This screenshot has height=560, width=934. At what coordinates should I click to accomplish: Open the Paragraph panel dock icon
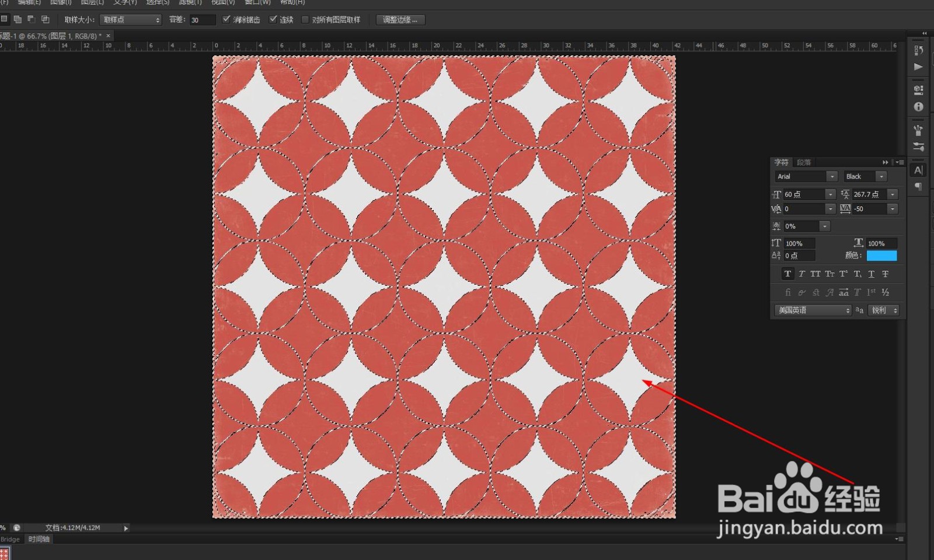[x=918, y=187]
